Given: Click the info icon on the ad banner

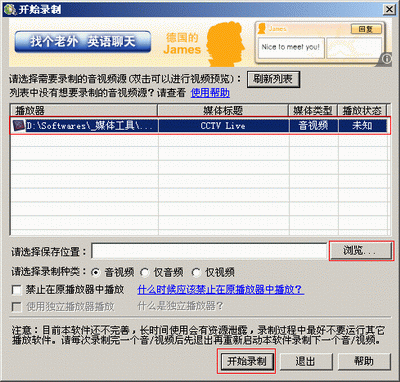Looking at the screenshot, I should click(386, 59).
